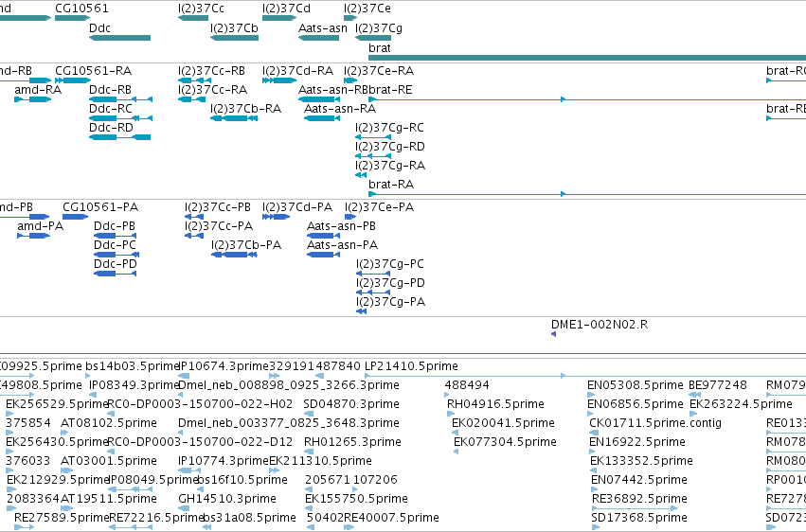
Task: Open the SD17368.5prime EST label
Action: 639,517
